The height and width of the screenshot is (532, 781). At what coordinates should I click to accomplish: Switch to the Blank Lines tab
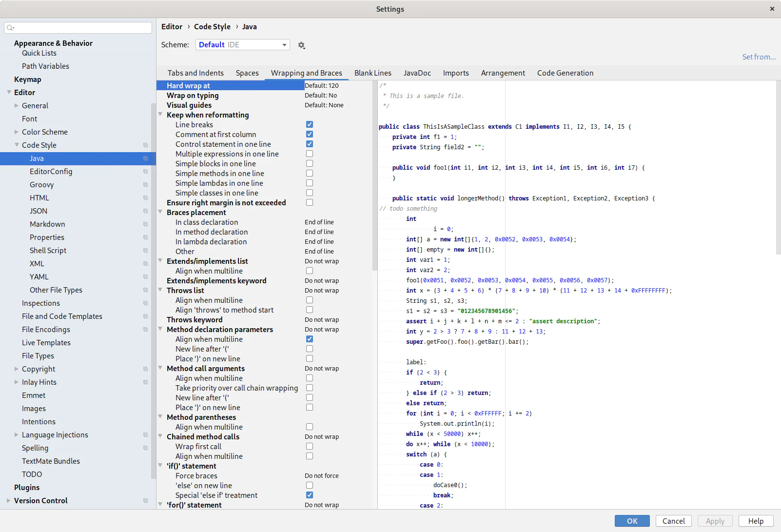[x=372, y=73]
